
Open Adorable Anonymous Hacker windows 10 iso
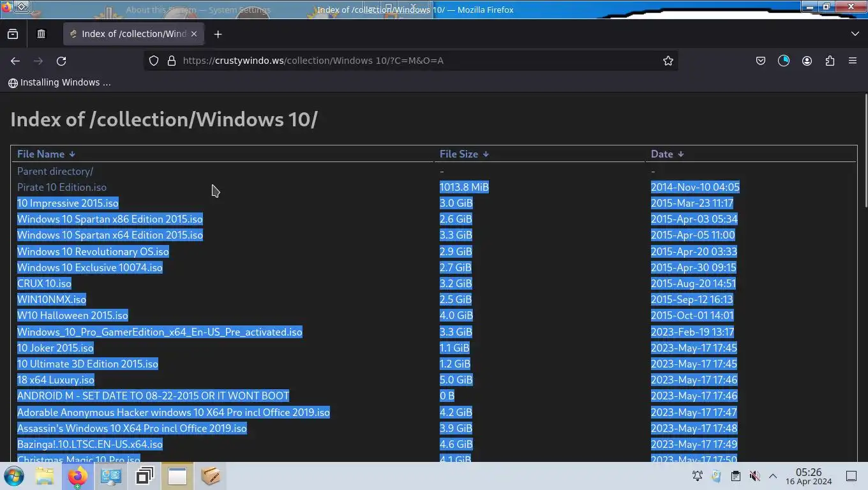coord(174,412)
